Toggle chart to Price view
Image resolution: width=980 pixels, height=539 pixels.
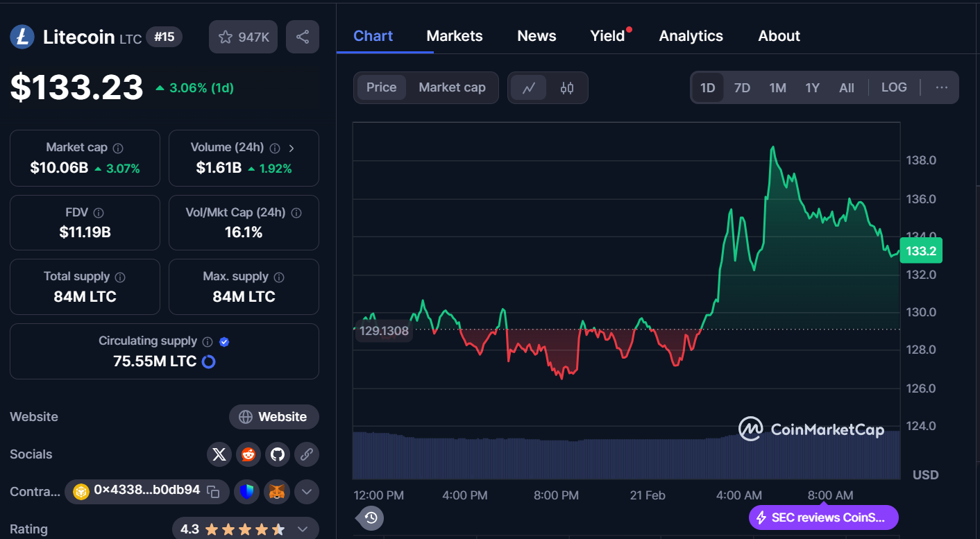point(381,87)
